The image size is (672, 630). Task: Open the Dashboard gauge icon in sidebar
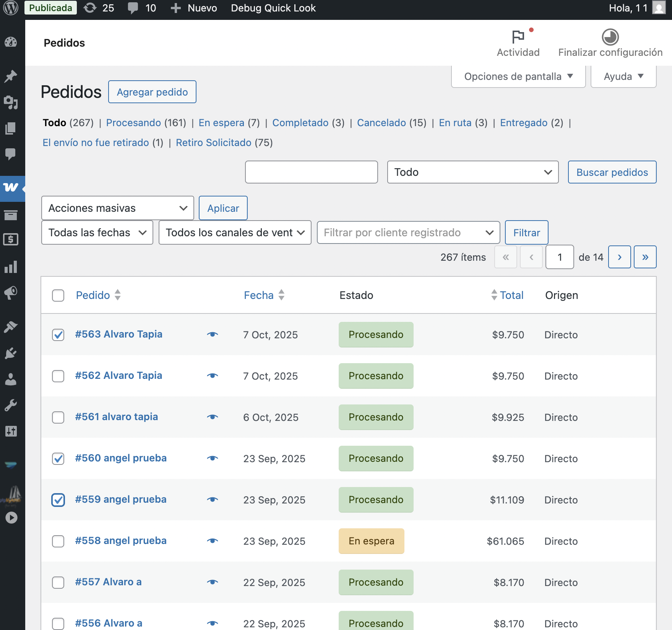tap(11, 42)
